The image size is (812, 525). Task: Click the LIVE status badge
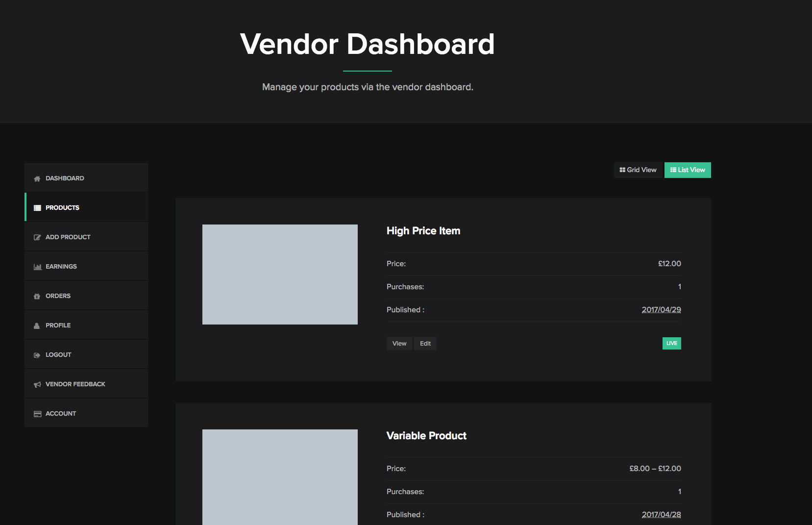(672, 343)
